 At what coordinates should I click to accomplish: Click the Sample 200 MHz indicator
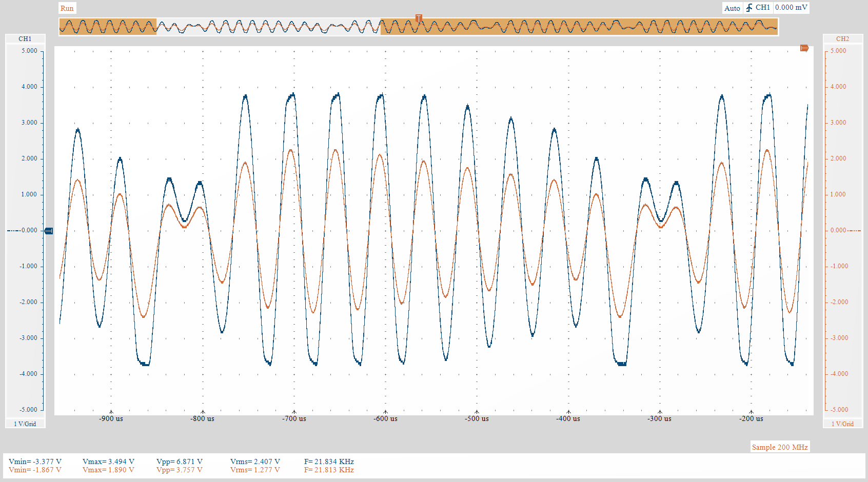tap(780, 447)
